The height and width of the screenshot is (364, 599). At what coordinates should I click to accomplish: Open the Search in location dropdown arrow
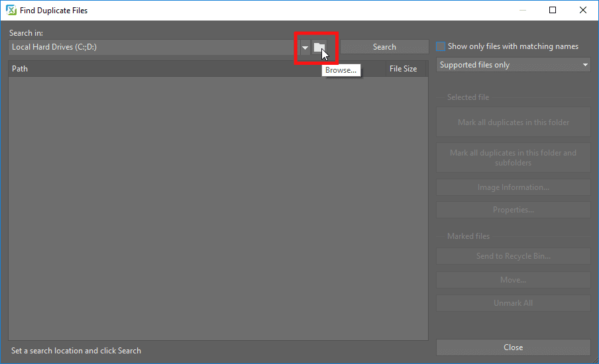[x=305, y=47]
